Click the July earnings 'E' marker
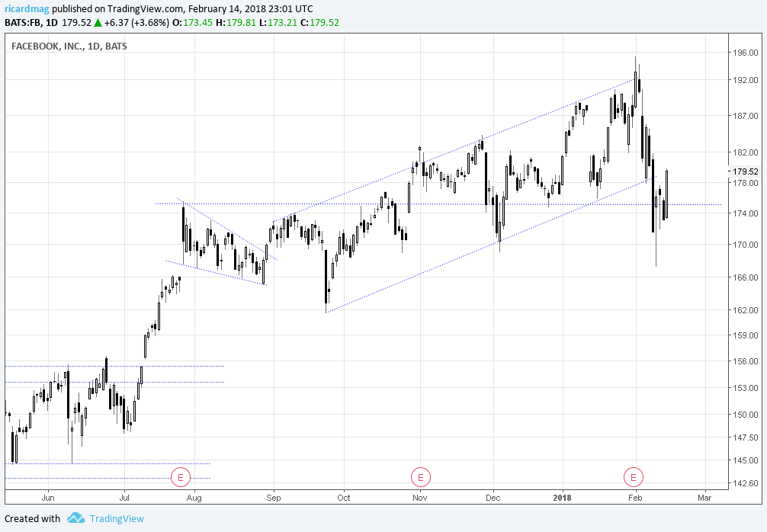Screen dimensions: 767x532 point(180,477)
